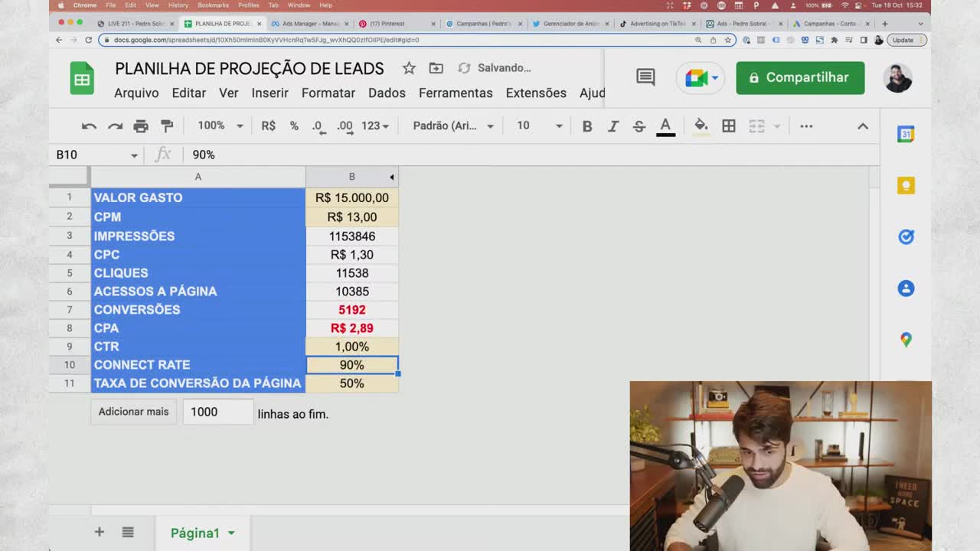Open the text color picker
The height and width of the screenshot is (551, 980).
click(665, 126)
